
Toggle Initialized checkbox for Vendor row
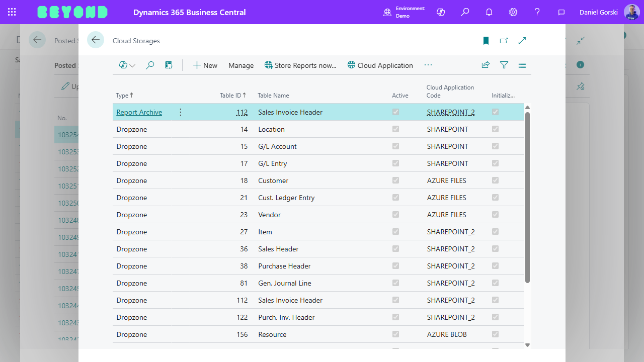pos(495,215)
